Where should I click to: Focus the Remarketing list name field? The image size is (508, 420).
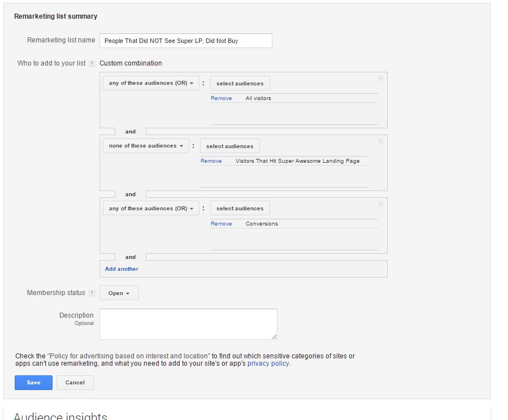186,41
